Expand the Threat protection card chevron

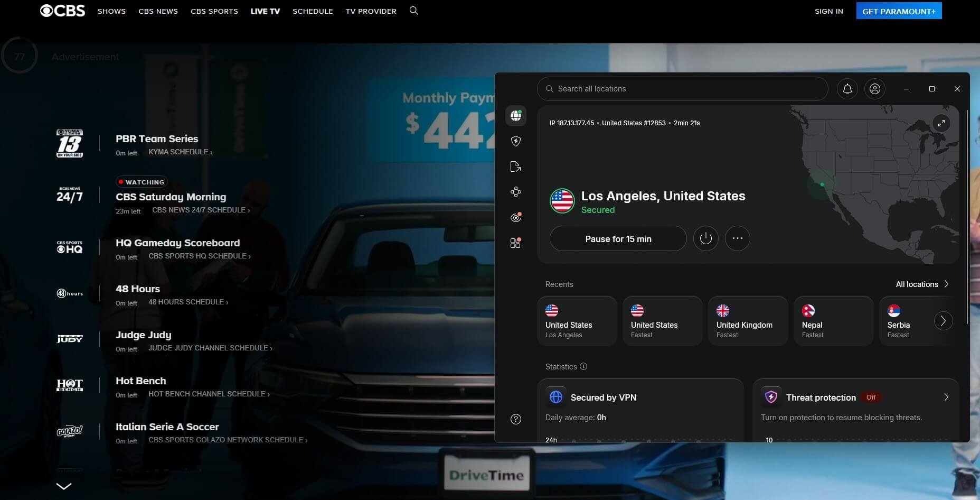tap(946, 397)
